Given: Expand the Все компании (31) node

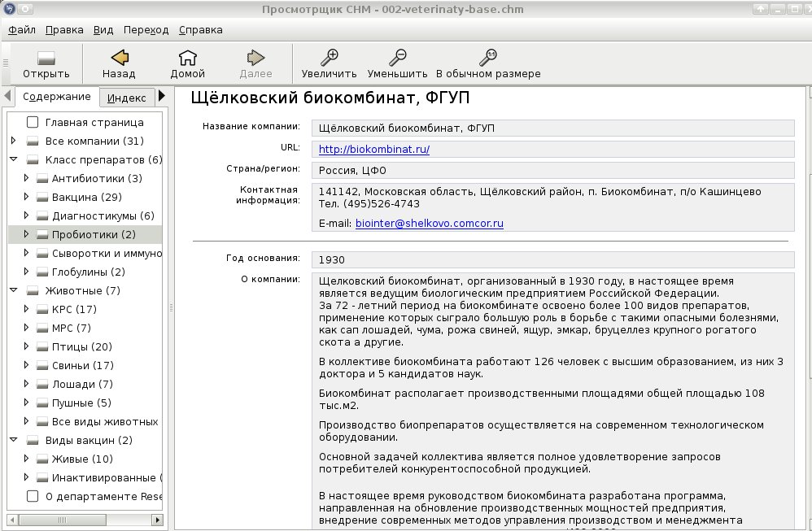Looking at the screenshot, I should (x=14, y=140).
